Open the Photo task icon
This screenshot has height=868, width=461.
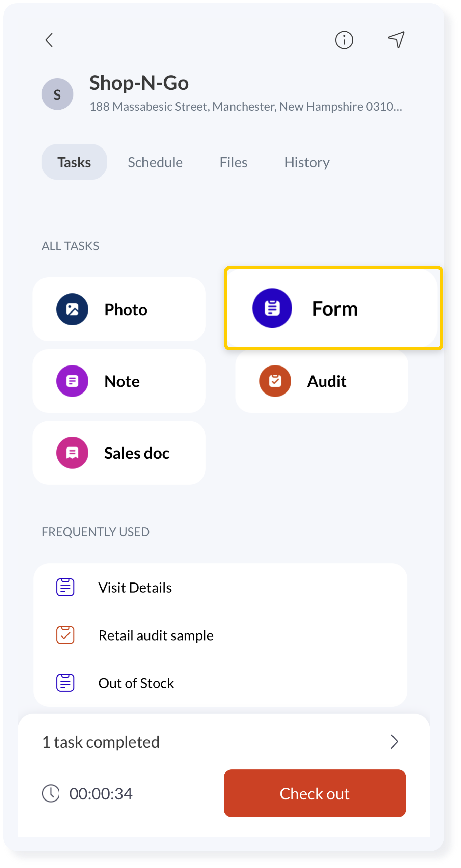72,310
